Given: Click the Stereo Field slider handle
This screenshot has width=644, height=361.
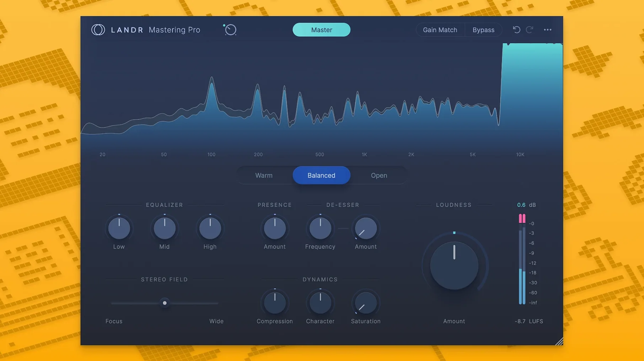Looking at the screenshot, I should coord(165,303).
